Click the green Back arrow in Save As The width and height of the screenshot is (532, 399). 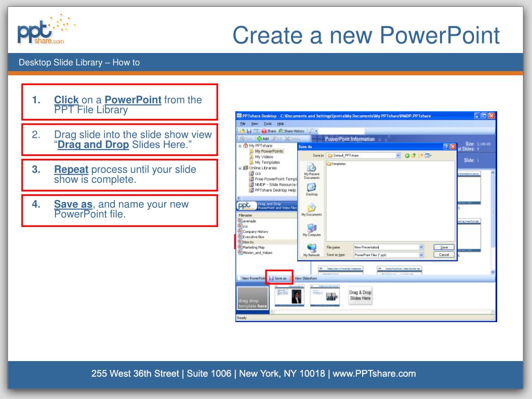pyautogui.click(x=407, y=155)
